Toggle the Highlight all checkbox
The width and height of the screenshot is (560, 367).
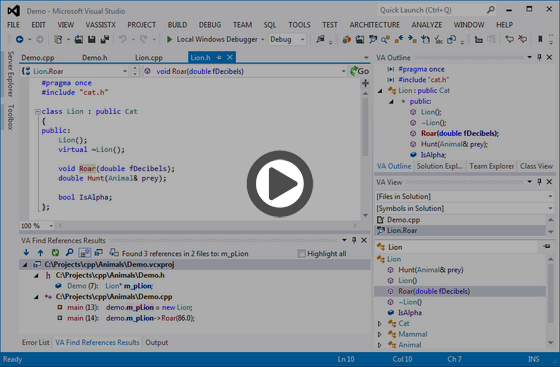click(302, 253)
